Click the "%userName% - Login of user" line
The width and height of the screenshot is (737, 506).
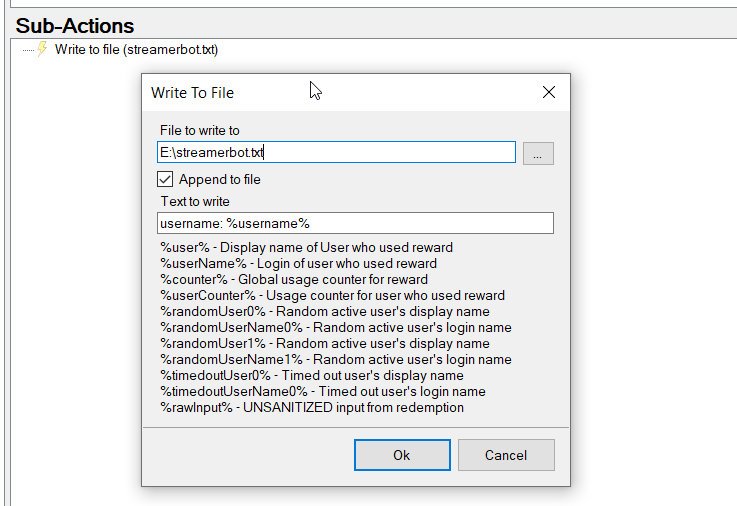pyautogui.click(x=298, y=263)
